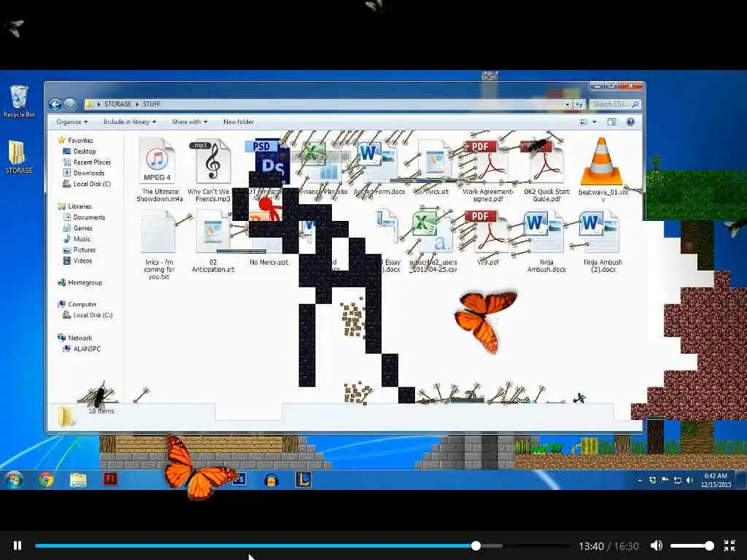747x560 pixels.
Task: Click the Explorer Forward arrow button
Action: point(69,104)
